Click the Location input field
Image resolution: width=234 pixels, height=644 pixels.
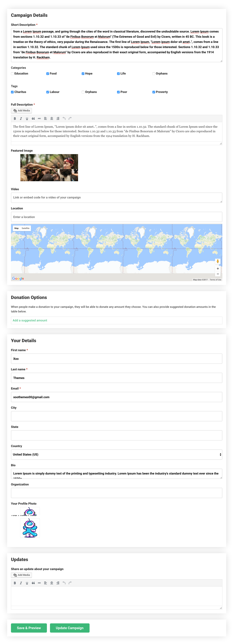[116, 217]
